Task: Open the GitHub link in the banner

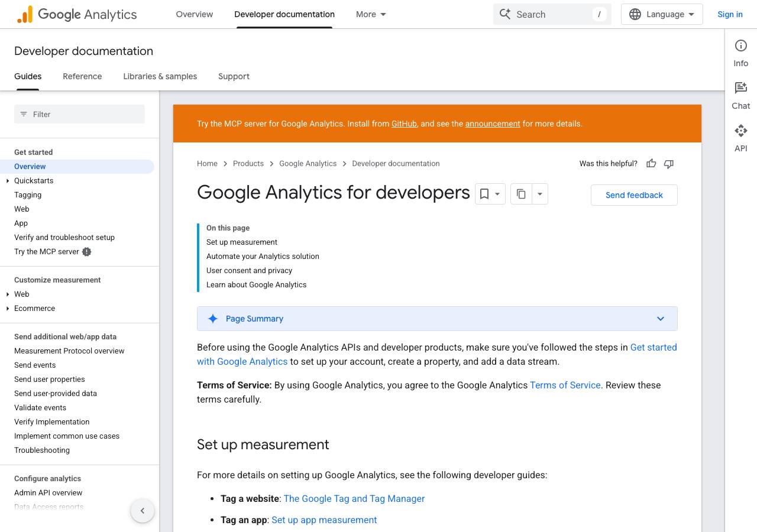Action: (x=404, y=124)
